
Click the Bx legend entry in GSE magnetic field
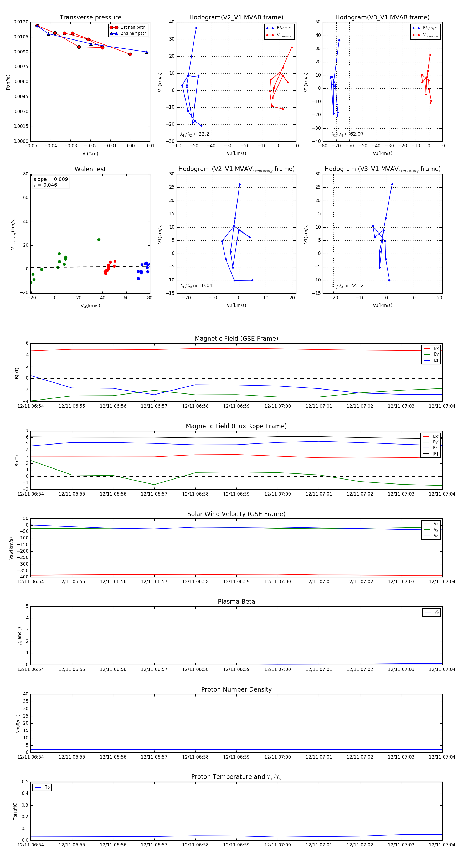point(431,349)
